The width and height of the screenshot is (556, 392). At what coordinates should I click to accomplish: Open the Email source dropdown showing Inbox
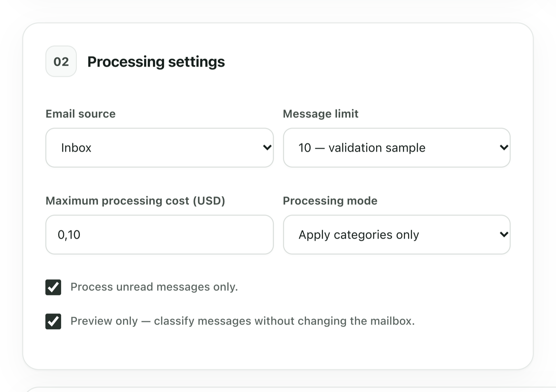pos(160,148)
